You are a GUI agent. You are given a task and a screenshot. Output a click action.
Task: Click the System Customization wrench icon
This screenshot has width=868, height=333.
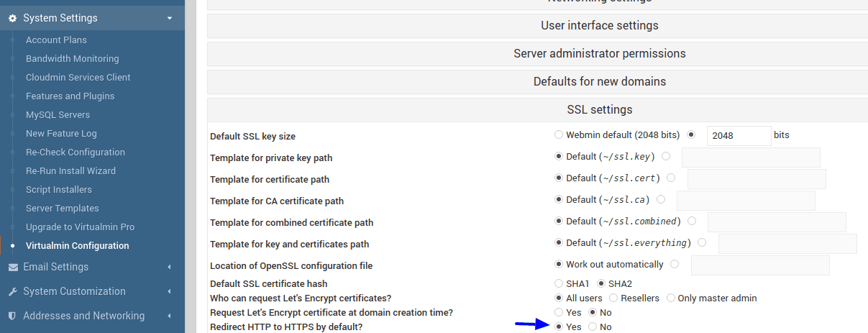(x=13, y=291)
